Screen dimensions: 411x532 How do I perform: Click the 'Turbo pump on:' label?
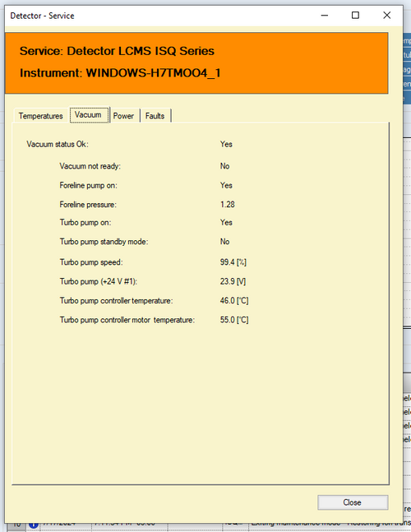[85, 223]
